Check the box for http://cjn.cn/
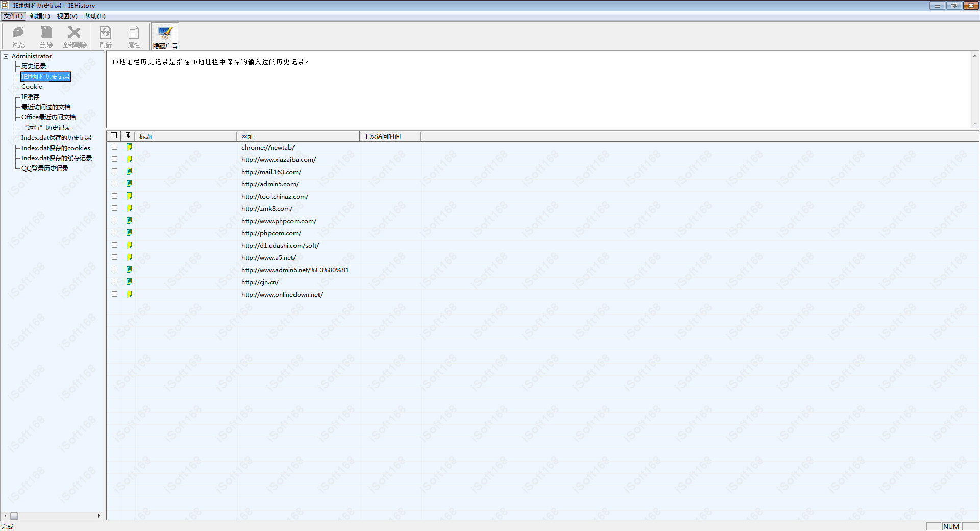980x531 pixels. tap(114, 282)
